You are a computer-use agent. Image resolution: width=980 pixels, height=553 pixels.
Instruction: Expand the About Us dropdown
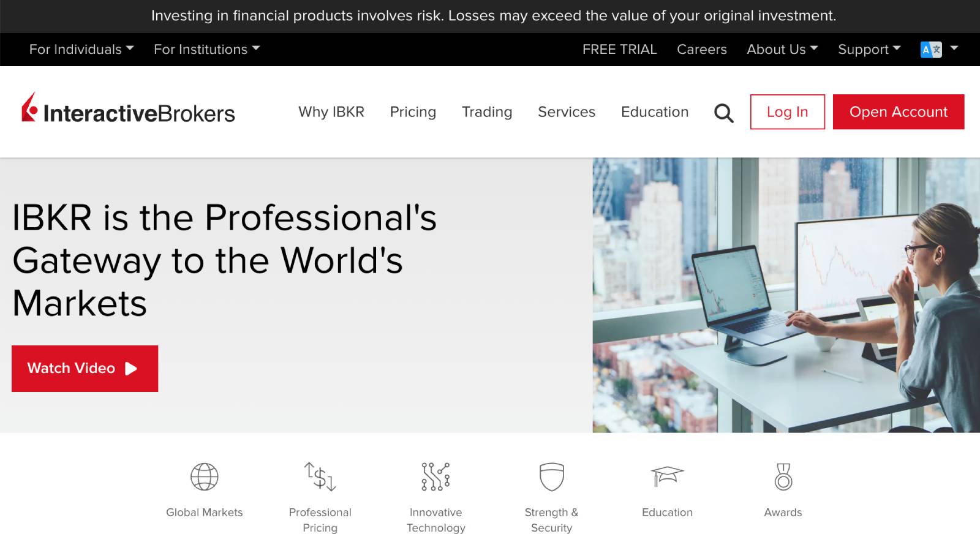(x=782, y=50)
